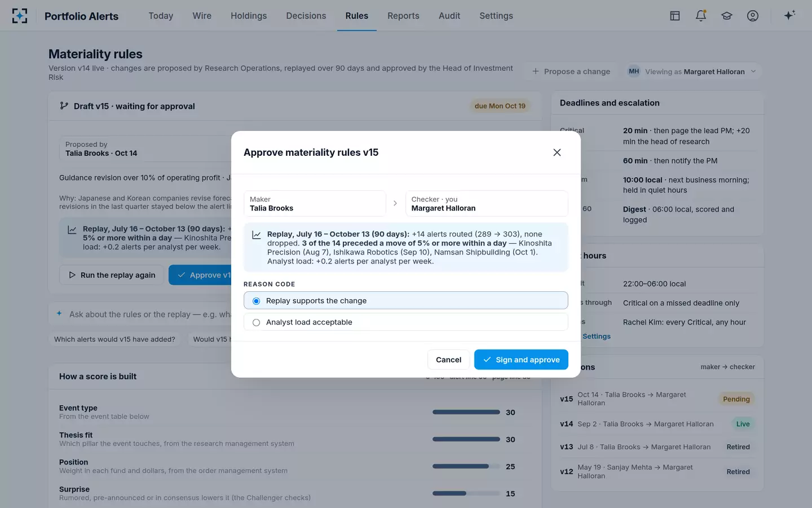Click the MH avatar badge
This screenshot has height=508, width=812.
(634, 72)
